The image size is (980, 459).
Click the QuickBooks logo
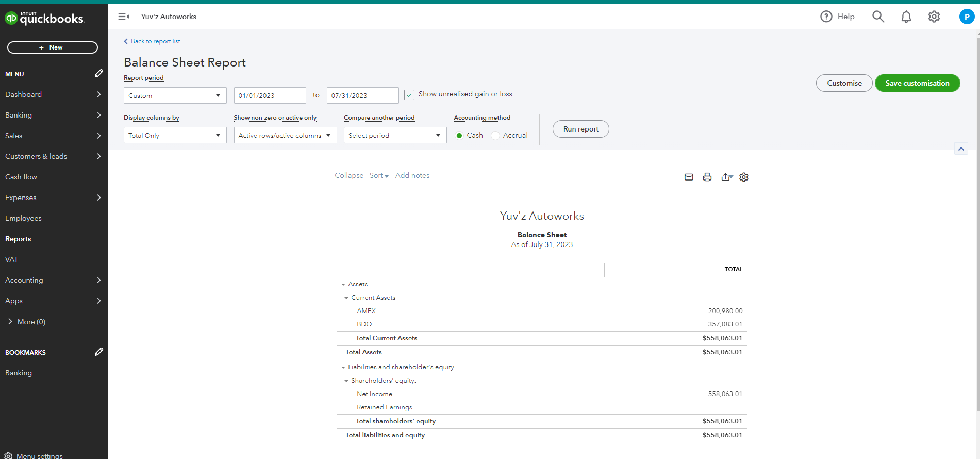(44, 18)
